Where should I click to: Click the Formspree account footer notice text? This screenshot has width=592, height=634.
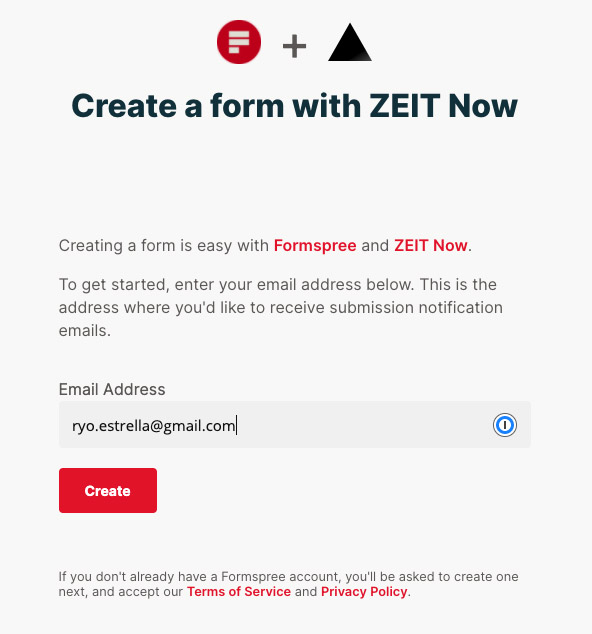(x=288, y=584)
